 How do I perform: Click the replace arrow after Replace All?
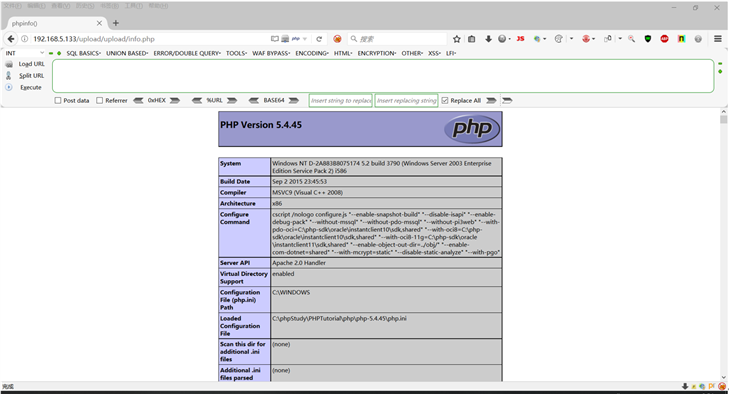(491, 100)
